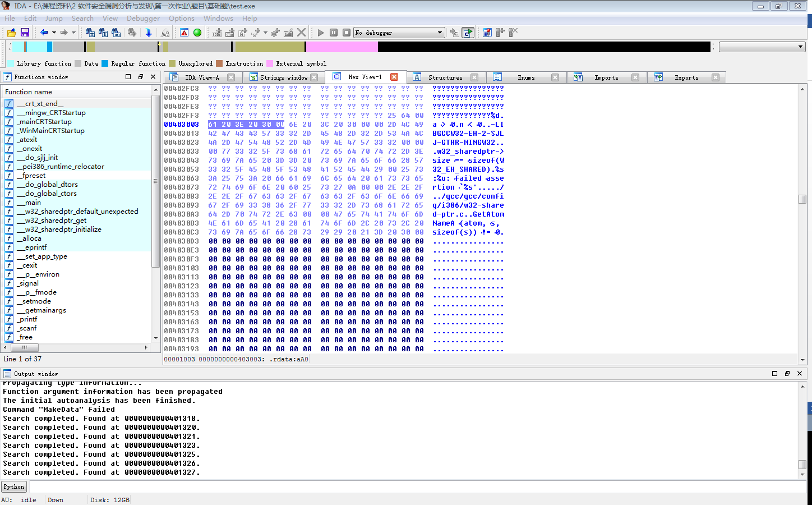Click the jump forward gray arrow
Image resolution: width=812 pixels, height=505 pixels.
click(x=63, y=33)
